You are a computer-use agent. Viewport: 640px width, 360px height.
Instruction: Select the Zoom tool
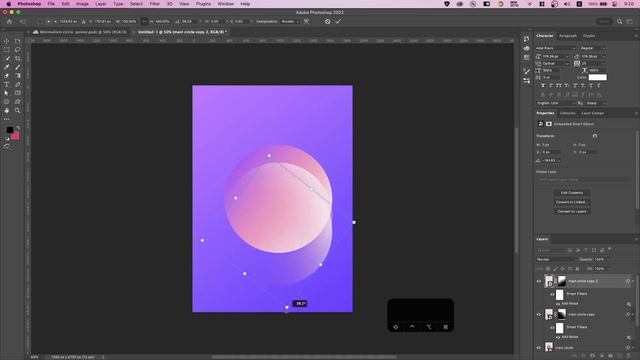coord(17,111)
